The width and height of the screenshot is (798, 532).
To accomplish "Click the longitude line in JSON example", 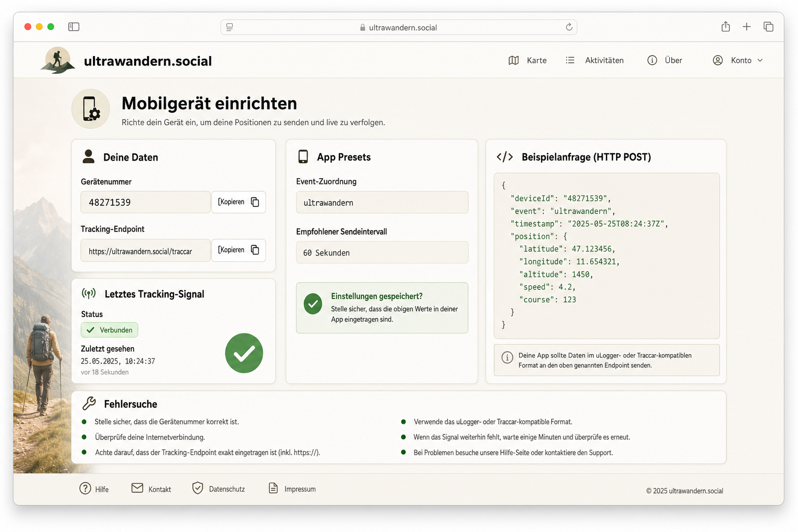I will pos(569,262).
